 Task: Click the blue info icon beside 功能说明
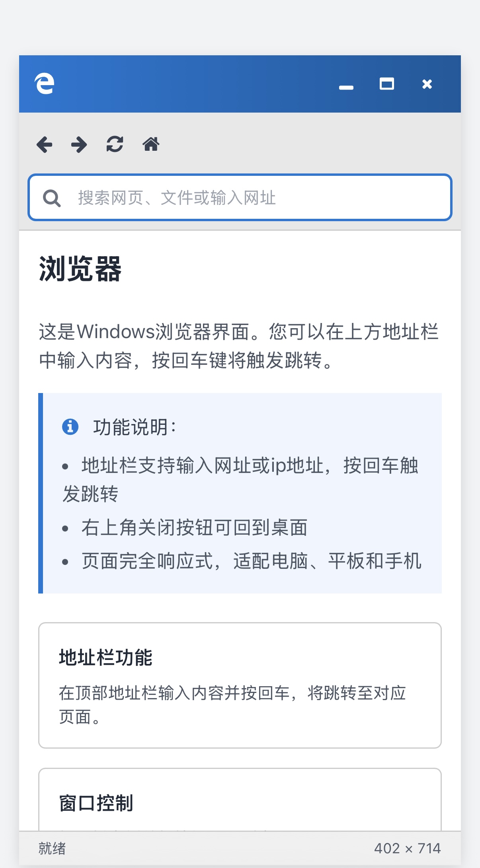click(70, 427)
